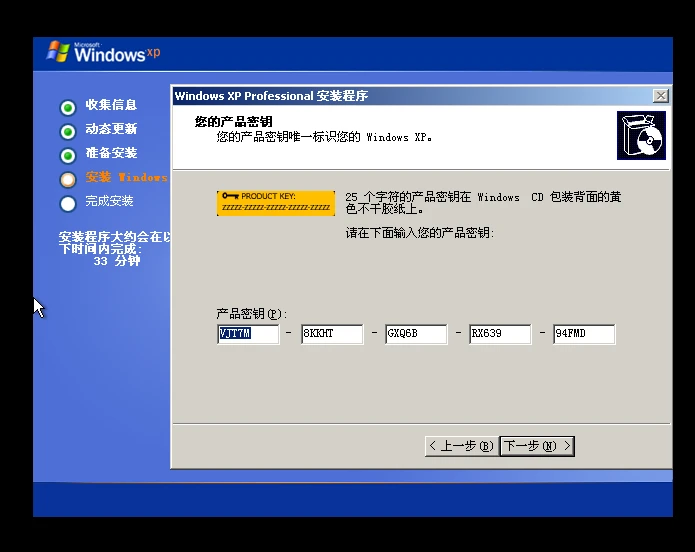
Task: Click the green bullet beside 收集信息
Action: (x=68, y=108)
